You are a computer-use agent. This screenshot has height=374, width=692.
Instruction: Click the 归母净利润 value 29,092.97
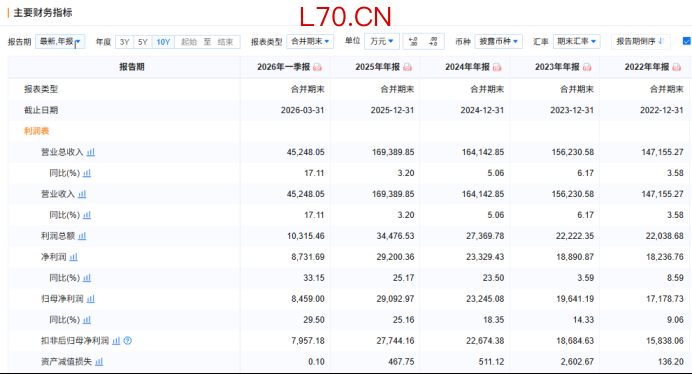[x=395, y=299]
